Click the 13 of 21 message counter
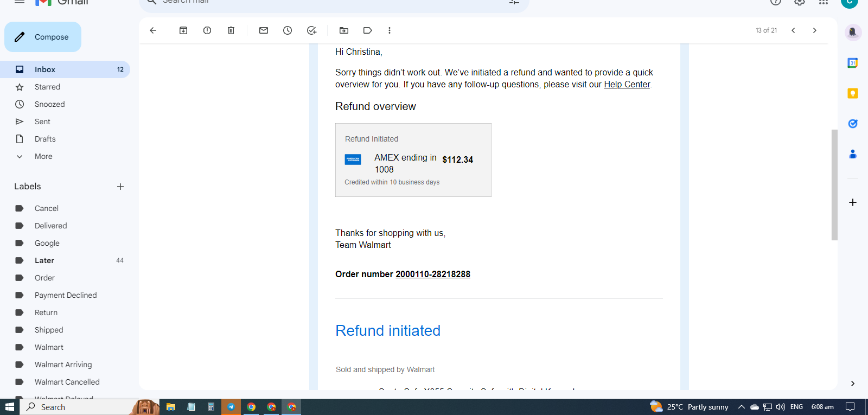The height and width of the screenshot is (415, 868). pyautogui.click(x=766, y=30)
